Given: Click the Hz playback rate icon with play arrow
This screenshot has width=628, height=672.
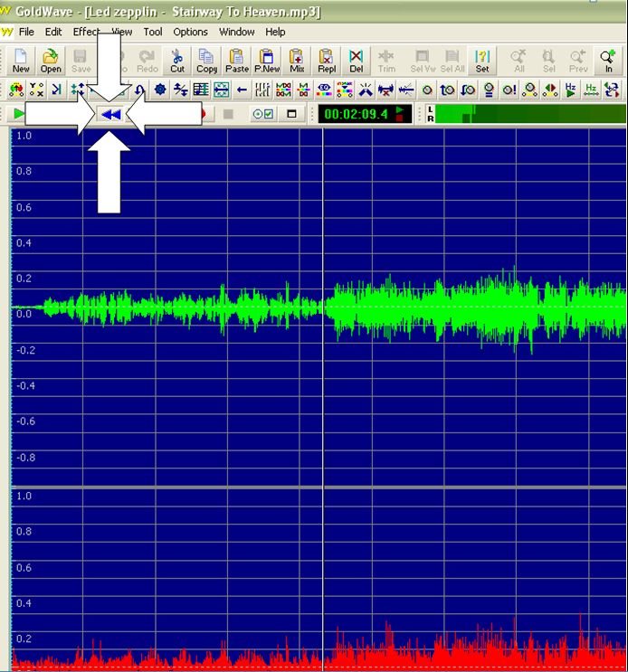Looking at the screenshot, I should (x=571, y=90).
